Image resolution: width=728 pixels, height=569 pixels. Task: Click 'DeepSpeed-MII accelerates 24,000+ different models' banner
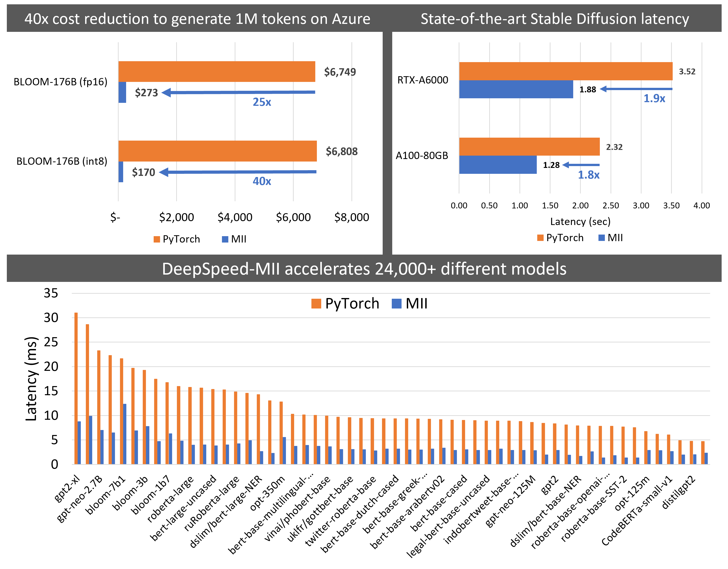tap(364, 268)
